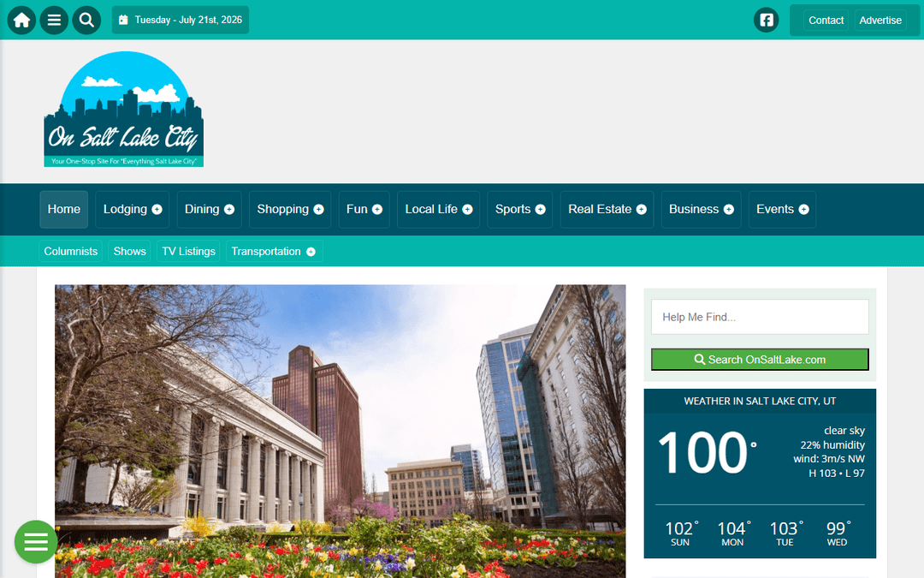Open the Sports nav label

click(512, 210)
